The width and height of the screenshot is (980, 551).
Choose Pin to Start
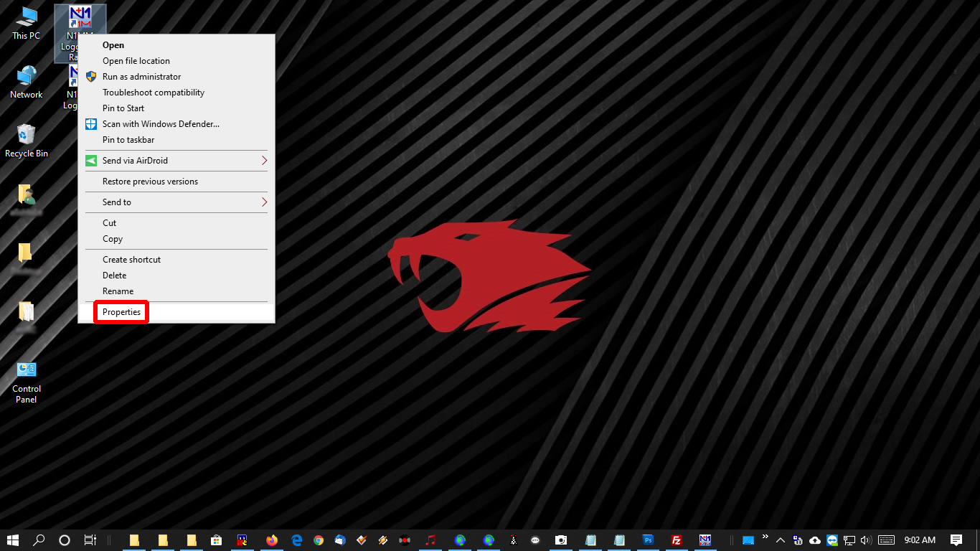[176, 108]
